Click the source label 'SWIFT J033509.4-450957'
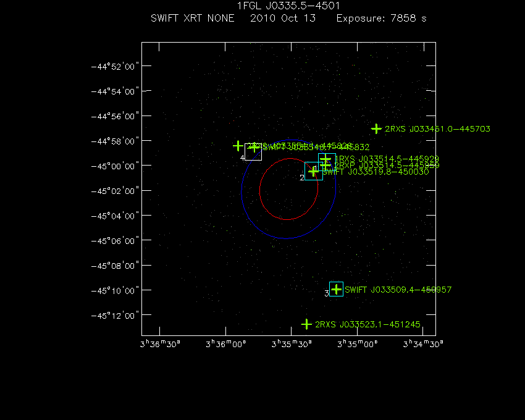The height and width of the screenshot is (420, 525). coord(398,290)
